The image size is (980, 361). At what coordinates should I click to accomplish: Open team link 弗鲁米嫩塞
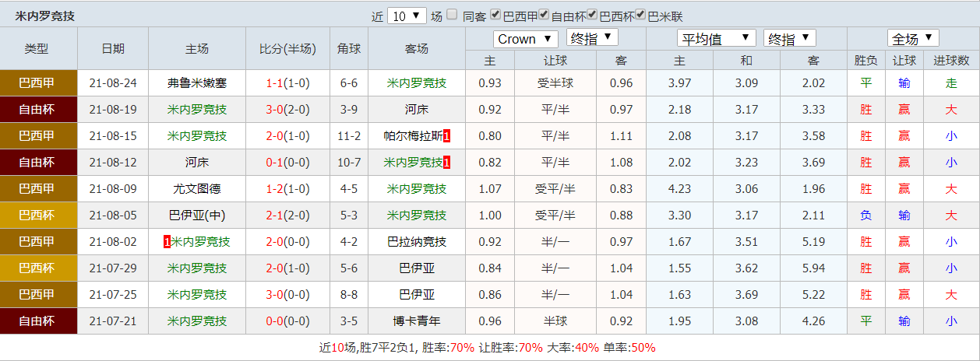197,83
